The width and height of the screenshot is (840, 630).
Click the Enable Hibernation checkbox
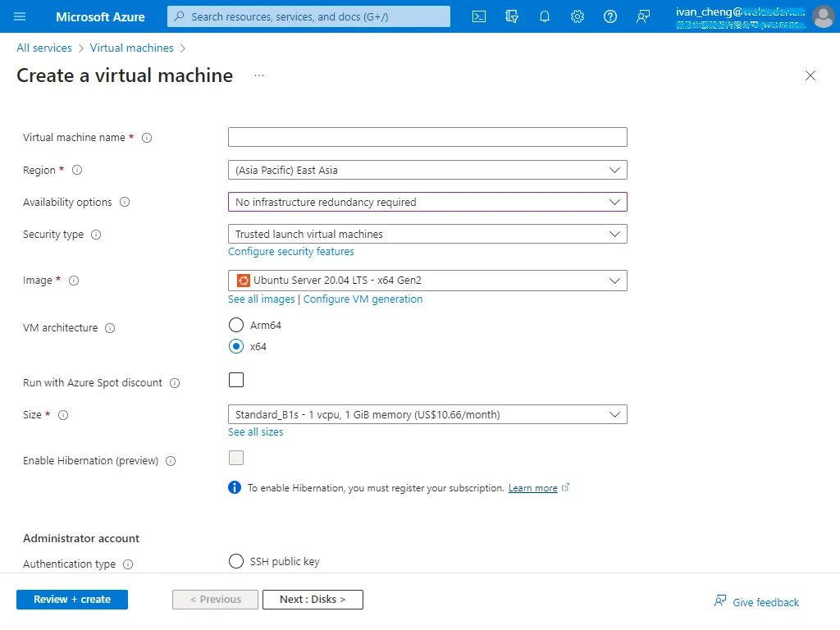(x=236, y=458)
